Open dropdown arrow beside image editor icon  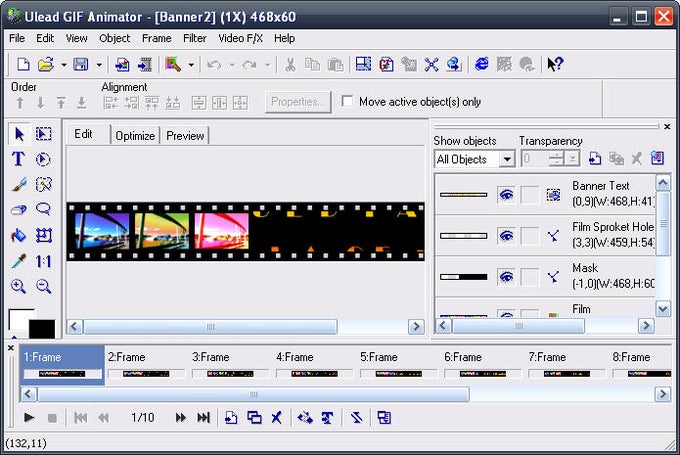(191, 65)
